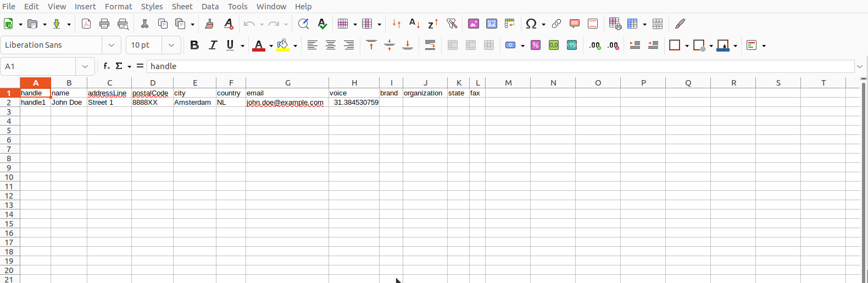Screen dimensions: 868x283
Task: Open paste options dropdown arrow
Action: [192, 24]
